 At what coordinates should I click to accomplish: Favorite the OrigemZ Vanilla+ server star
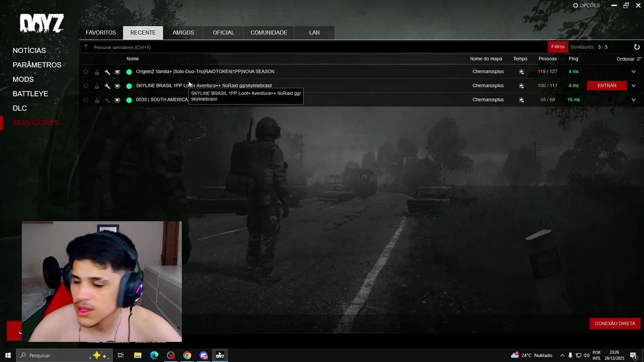tap(86, 72)
